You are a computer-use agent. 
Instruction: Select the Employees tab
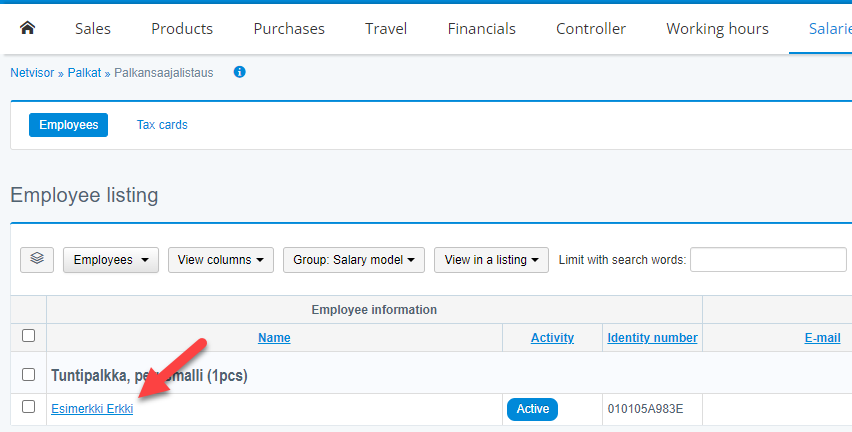pyautogui.click(x=68, y=125)
